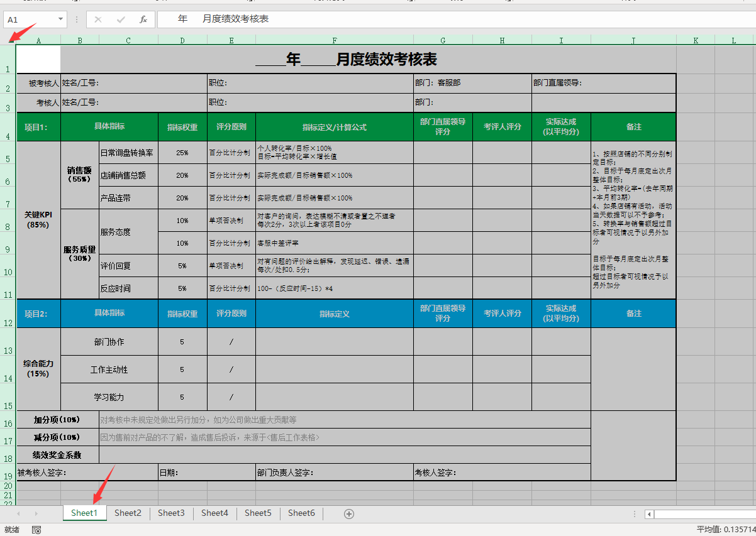Click the cell 部门协作
The image size is (756, 536).
(109, 342)
